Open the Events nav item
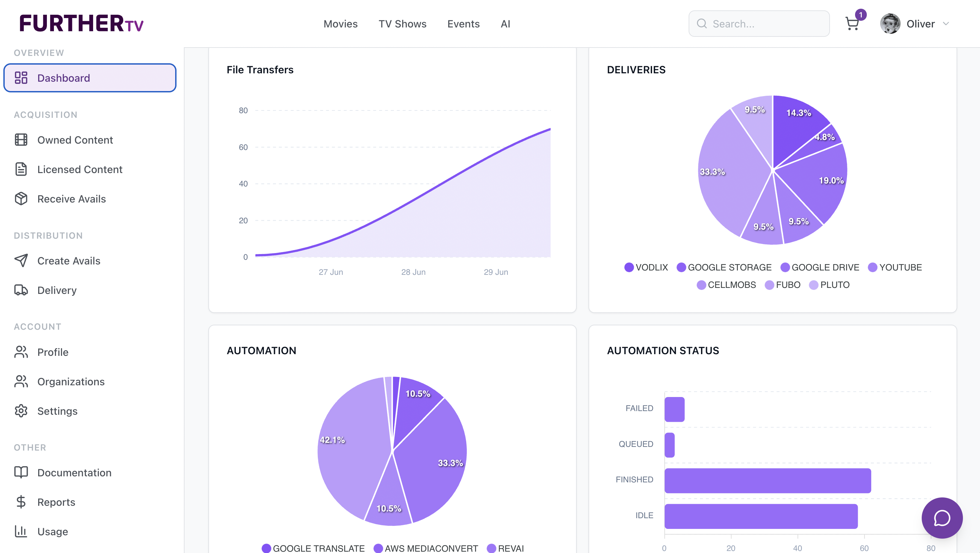980x553 pixels. (x=463, y=23)
